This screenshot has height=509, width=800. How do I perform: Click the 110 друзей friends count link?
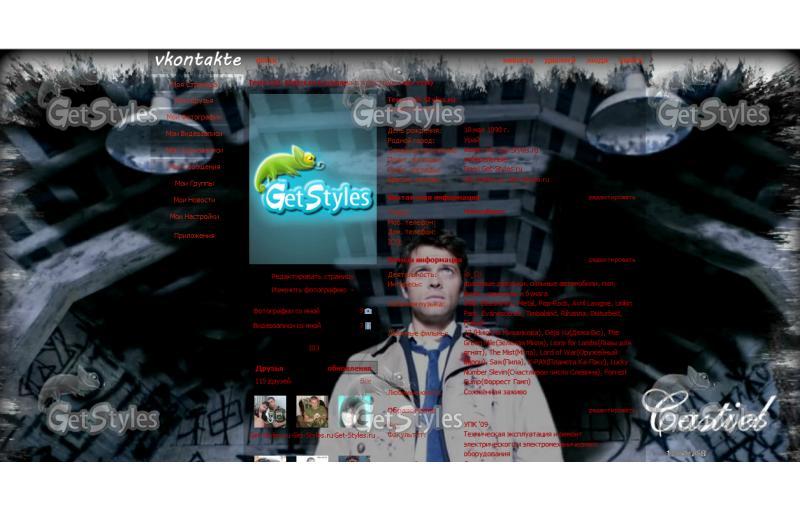(273, 381)
